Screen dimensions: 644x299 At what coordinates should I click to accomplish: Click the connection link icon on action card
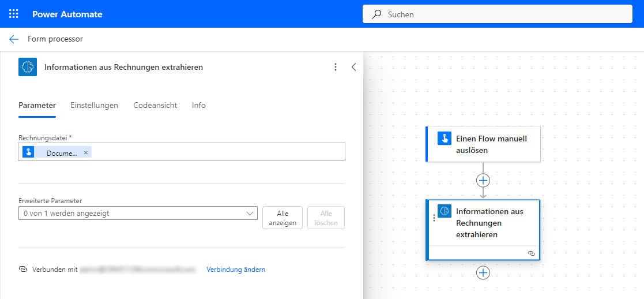pos(532,253)
